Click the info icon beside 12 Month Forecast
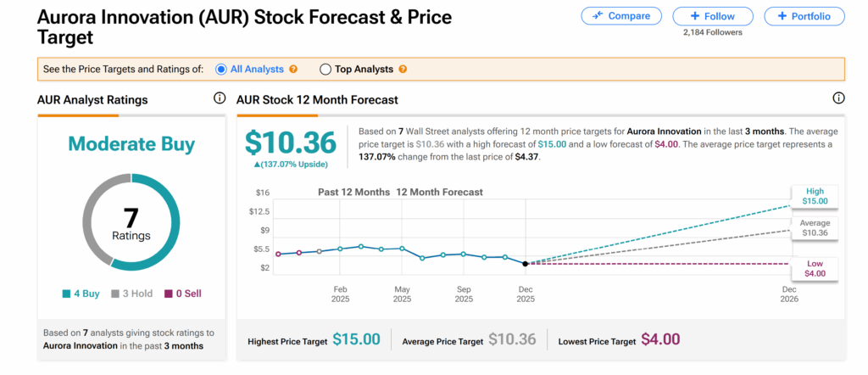 tap(838, 99)
